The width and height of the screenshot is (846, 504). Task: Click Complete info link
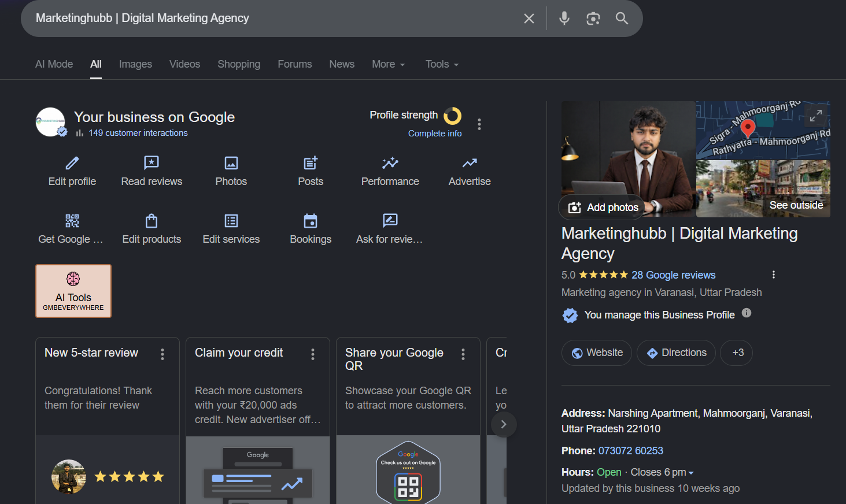pyautogui.click(x=435, y=134)
